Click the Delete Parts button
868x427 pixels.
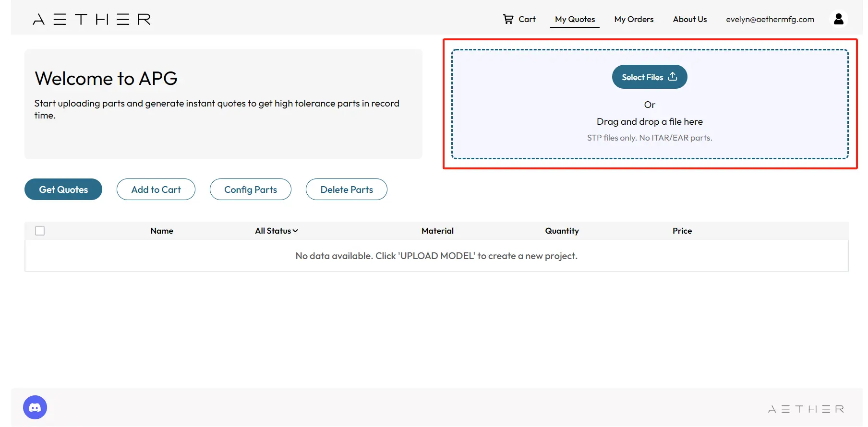[347, 190]
